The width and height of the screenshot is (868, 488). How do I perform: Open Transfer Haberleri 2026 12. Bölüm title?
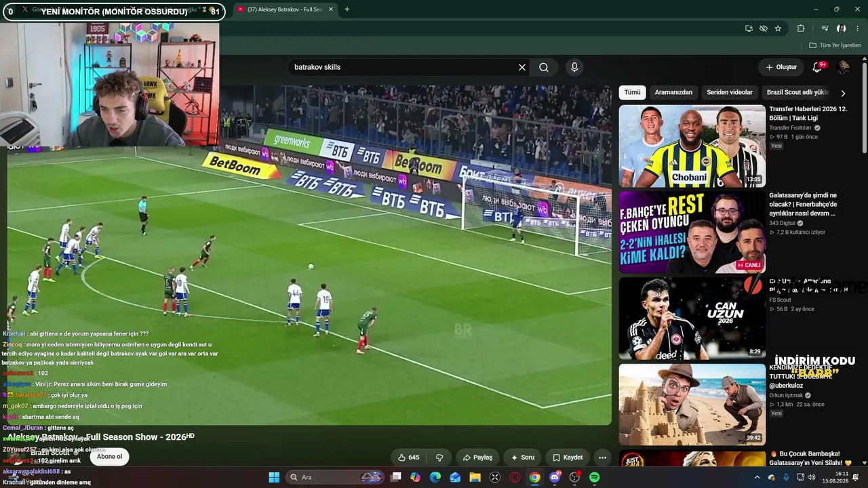[808, 113]
